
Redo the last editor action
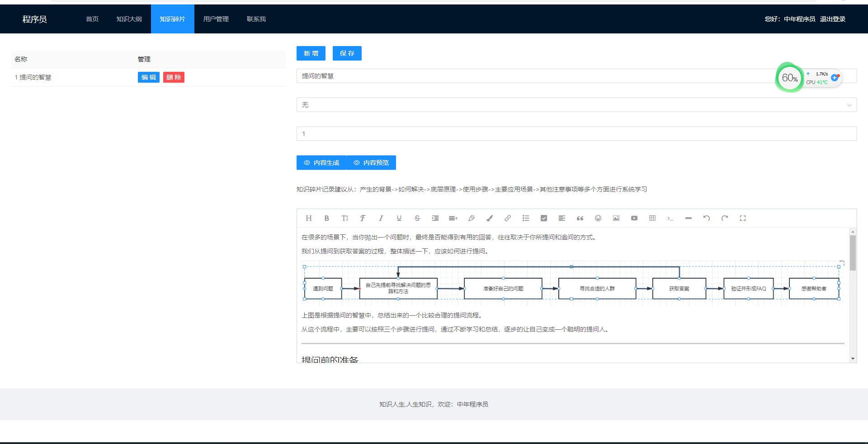(x=725, y=218)
